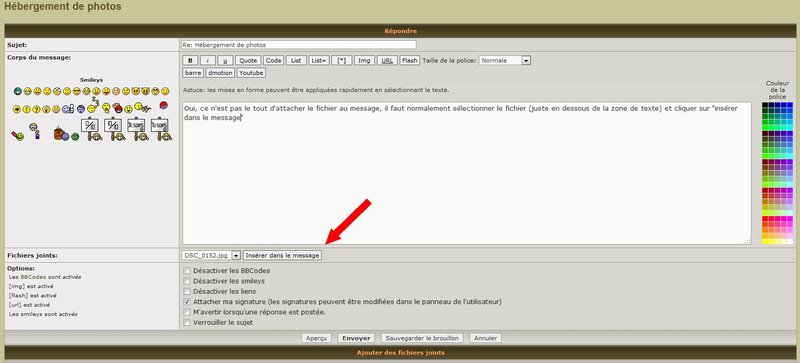Viewport: 800px width, 363px height.
Task: Click the List button
Action: click(x=296, y=60)
